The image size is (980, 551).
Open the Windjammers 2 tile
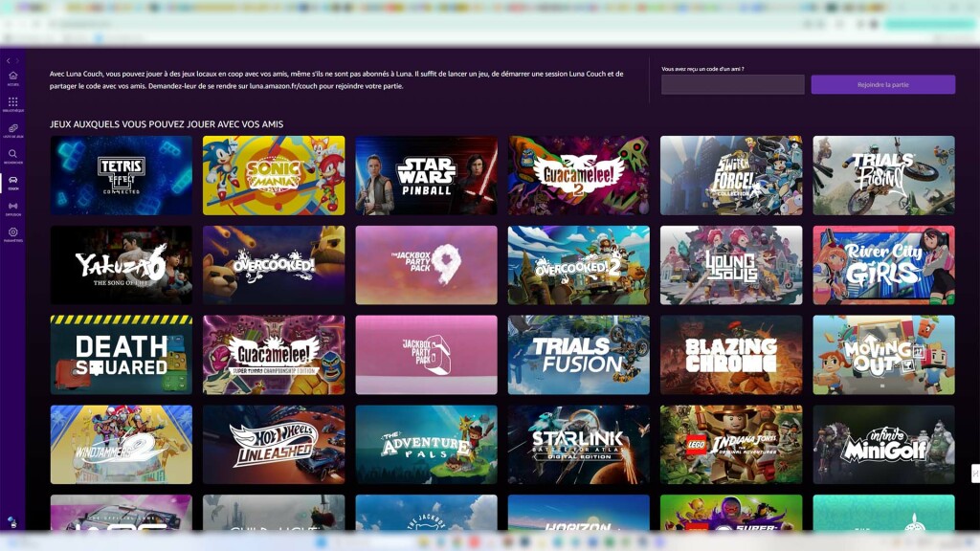(x=122, y=445)
